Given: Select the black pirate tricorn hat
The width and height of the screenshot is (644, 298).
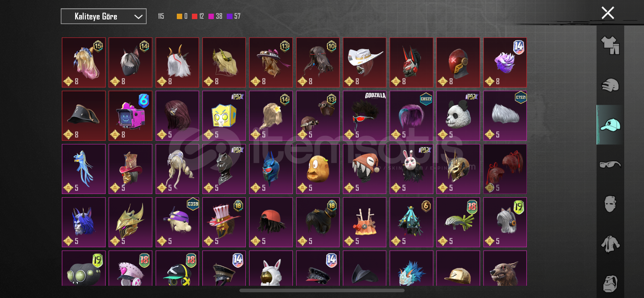Looking at the screenshot, I should point(84,116).
